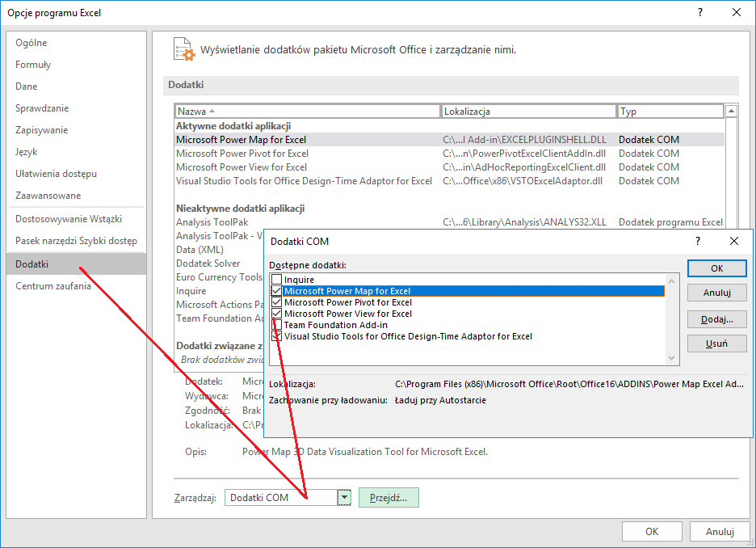756x548 pixels.
Task: Open the Zapisywanie options category
Action: point(76,130)
